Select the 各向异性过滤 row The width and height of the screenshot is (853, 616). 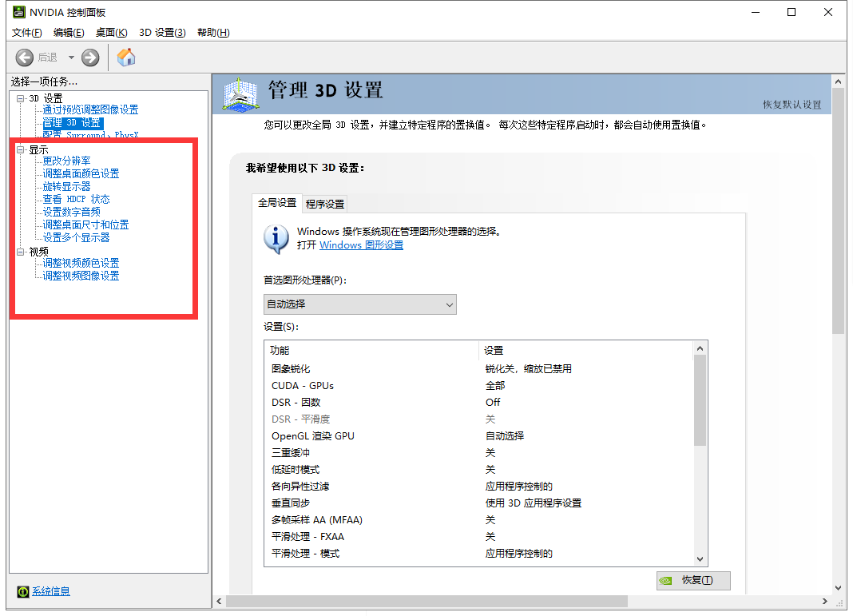(x=478, y=487)
